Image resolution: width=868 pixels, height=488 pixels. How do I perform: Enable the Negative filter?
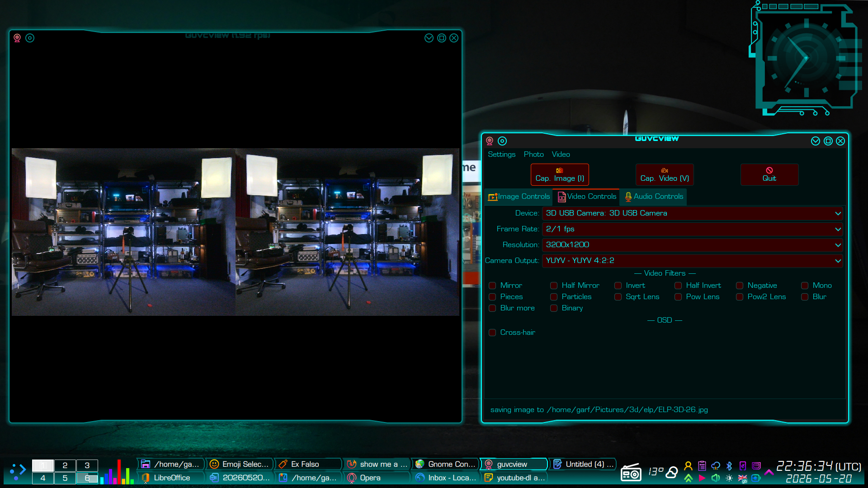(740, 286)
